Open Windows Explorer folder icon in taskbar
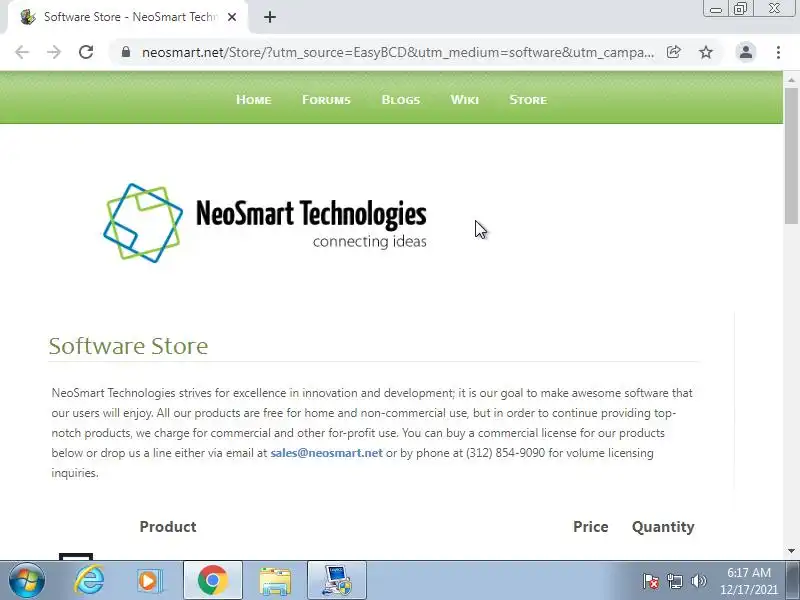Screen dimensions: 800x600 pyautogui.click(x=275, y=580)
